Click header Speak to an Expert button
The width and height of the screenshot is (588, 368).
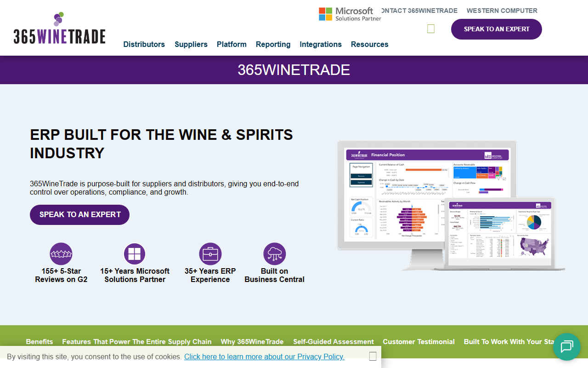pyautogui.click(x=497, y=29)
